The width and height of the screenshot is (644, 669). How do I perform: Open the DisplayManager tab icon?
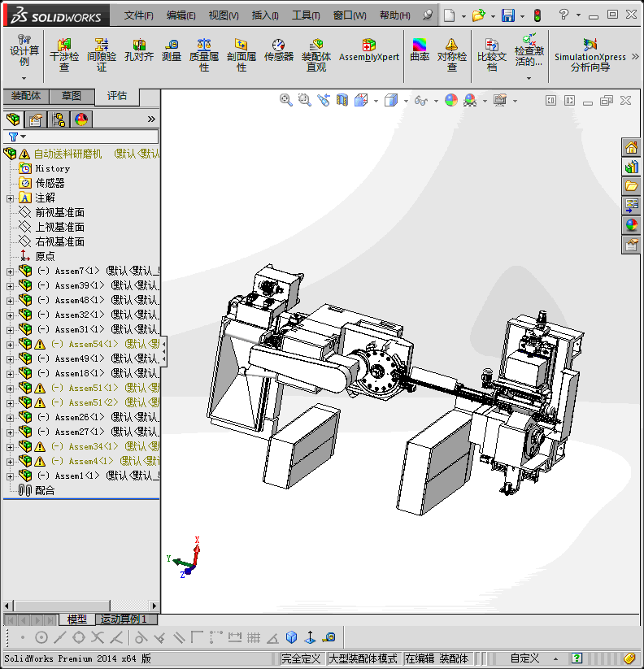coord(81,119)
